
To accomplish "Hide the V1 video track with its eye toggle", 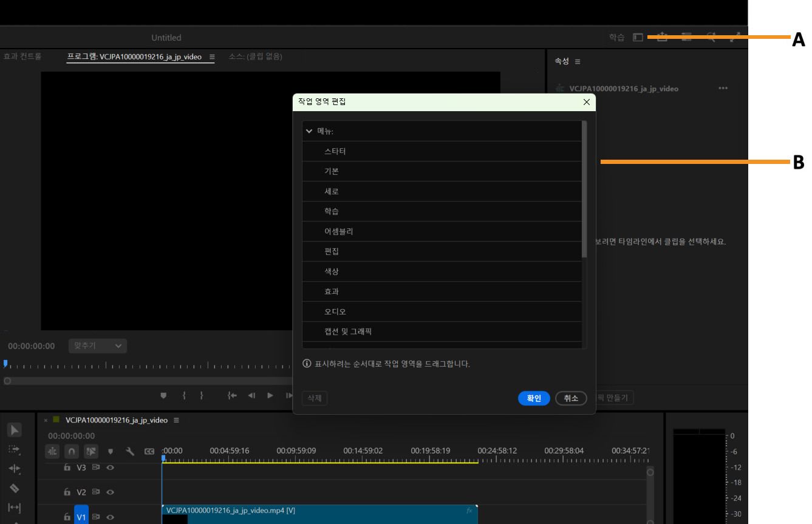I will (111, 515).
